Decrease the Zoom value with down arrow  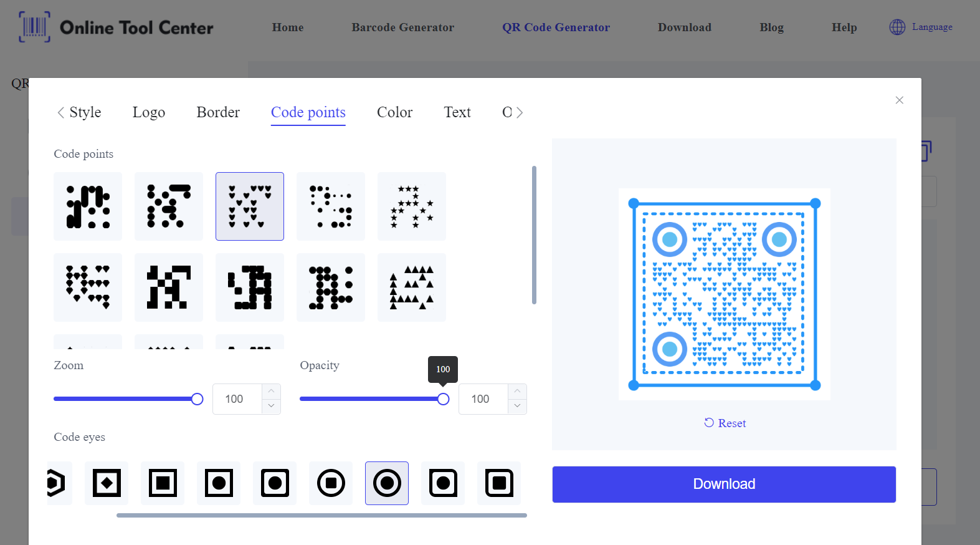click(x=271, y=406)
